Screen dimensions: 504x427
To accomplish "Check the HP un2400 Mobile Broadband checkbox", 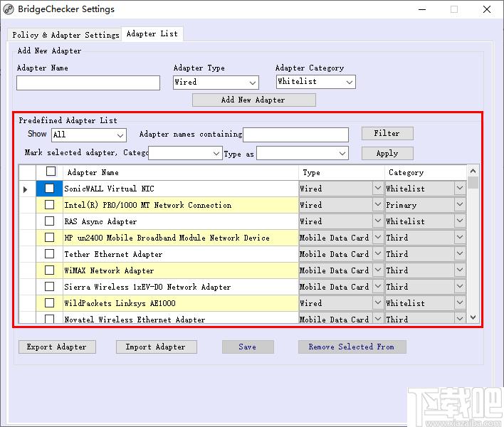I will 50,238.
